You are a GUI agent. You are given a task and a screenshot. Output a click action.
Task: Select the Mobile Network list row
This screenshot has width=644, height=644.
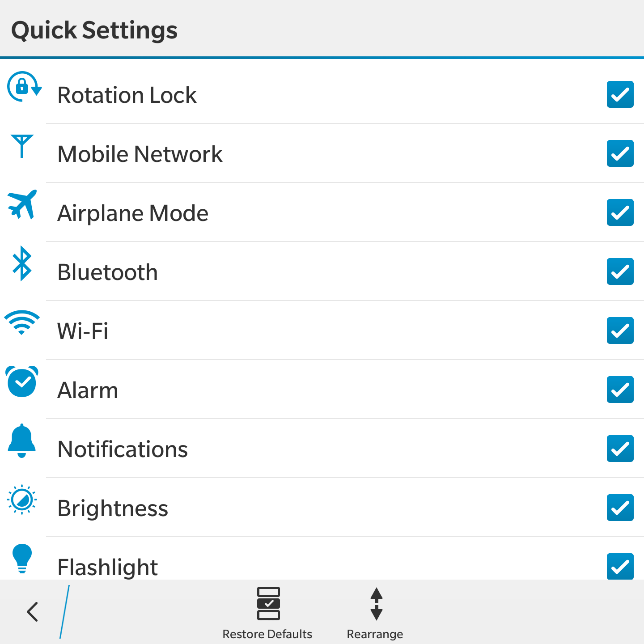(322, 153)
